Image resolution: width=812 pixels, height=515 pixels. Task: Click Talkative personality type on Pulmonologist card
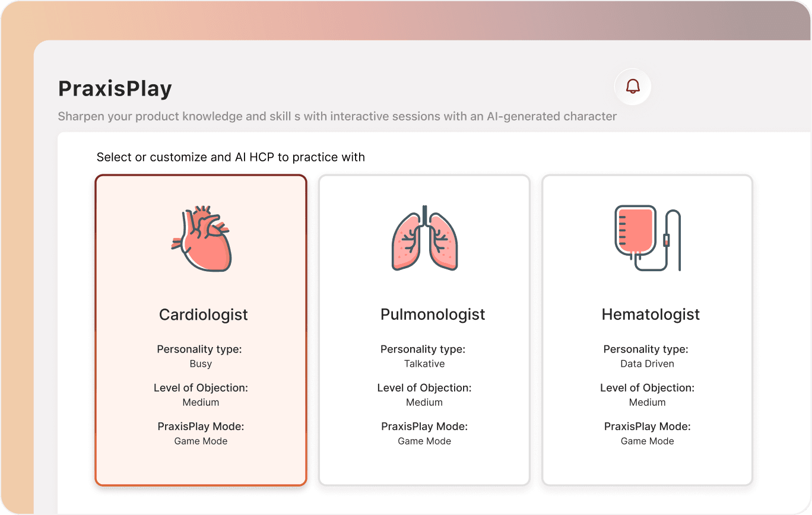pos(424,364)
